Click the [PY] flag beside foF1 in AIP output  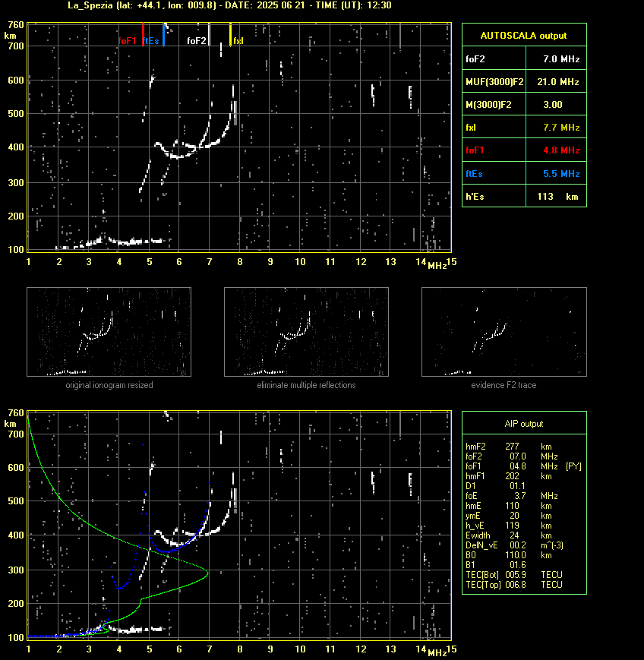click(x=573, y=466)
